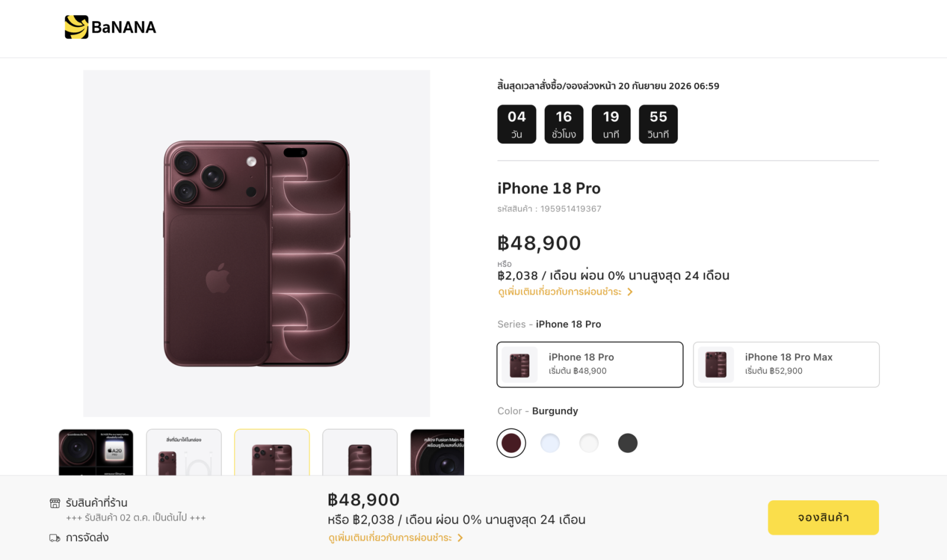Select the light blue color swatch
Image resolution: width=947 pixels, height=560 pixels.
pos(550,443)
